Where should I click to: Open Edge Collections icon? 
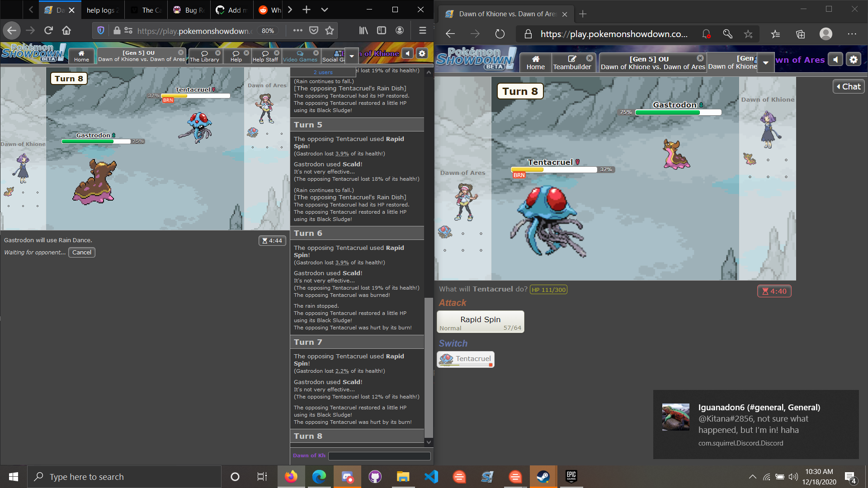coord(801,34)
